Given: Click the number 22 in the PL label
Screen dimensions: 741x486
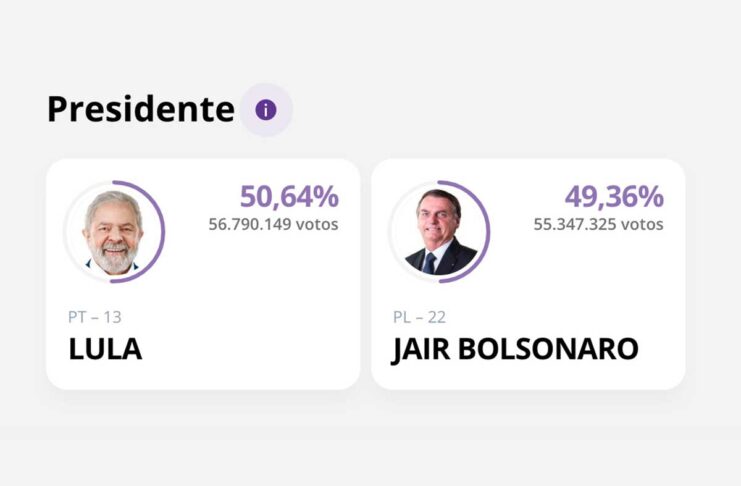Looking at the screenshot, I should 436,317.
